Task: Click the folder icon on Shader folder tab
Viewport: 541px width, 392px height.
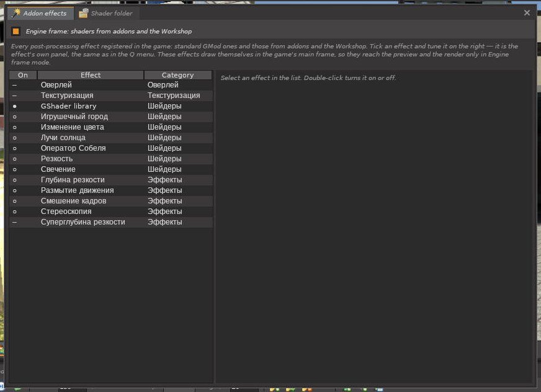Action: point(83,14)
